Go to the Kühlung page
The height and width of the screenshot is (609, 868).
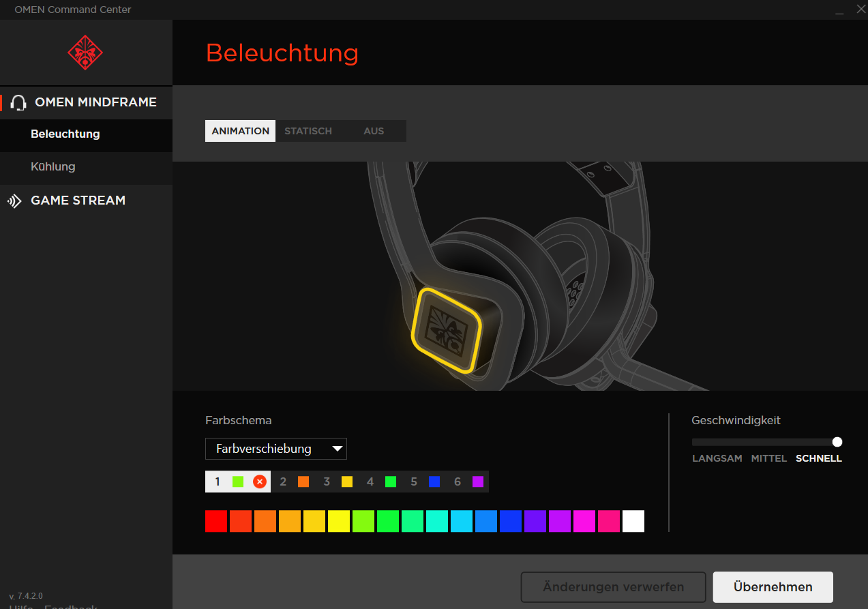pyautogui.click(x=86, y=167)
